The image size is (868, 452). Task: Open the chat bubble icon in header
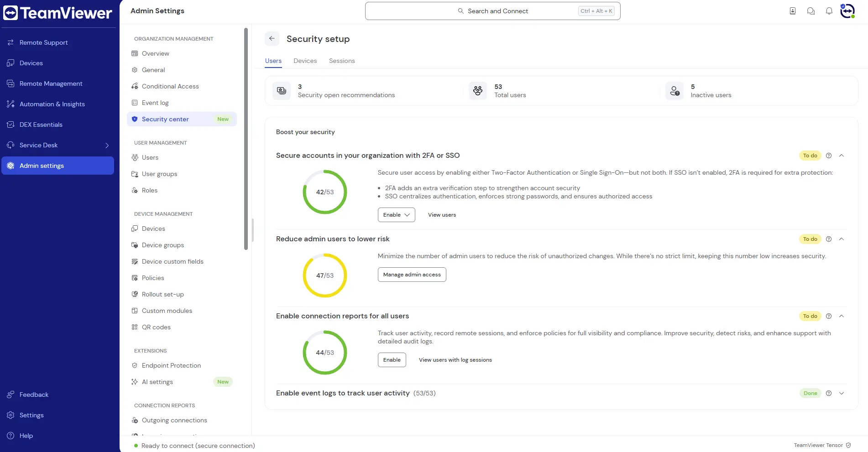click(x=811, y=11)
